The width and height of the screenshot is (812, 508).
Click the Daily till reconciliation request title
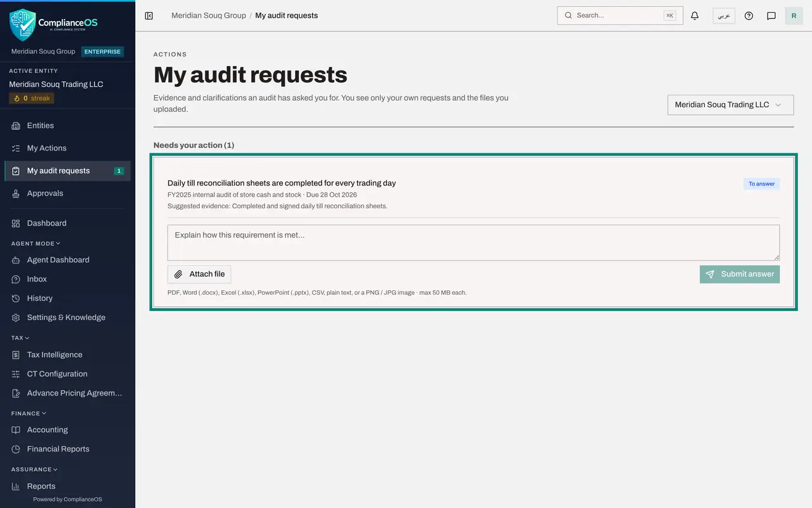pyautogui.click(x=282, y=183)
